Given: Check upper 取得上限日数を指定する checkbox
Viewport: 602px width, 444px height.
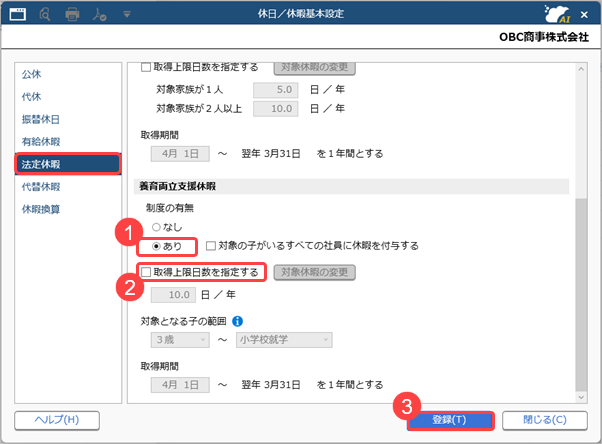Looking at the screenshot, I should point(146,67).
